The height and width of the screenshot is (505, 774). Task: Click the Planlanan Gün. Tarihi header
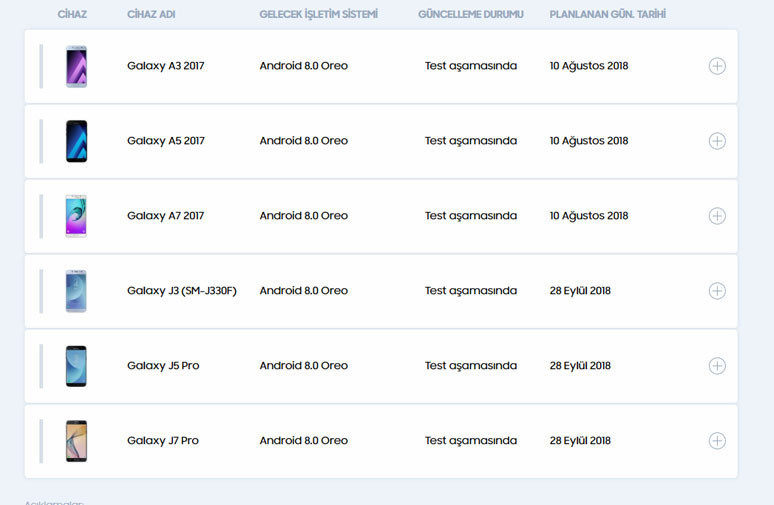click(607, 15)
